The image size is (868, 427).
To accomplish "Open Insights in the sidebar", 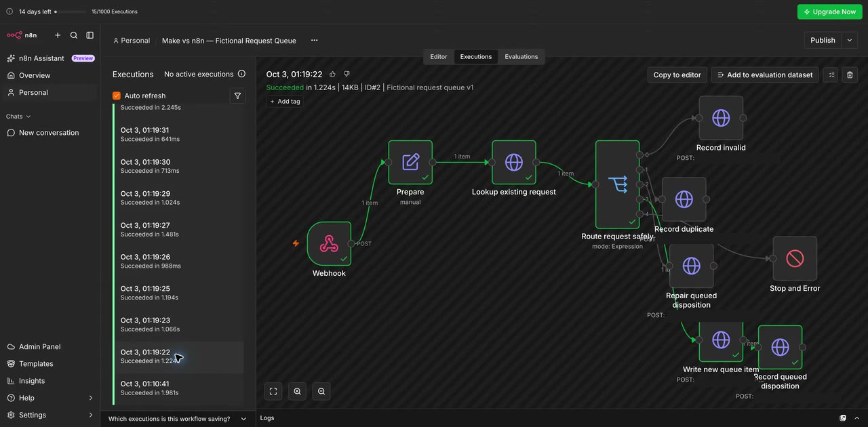I will click(50, 381).
